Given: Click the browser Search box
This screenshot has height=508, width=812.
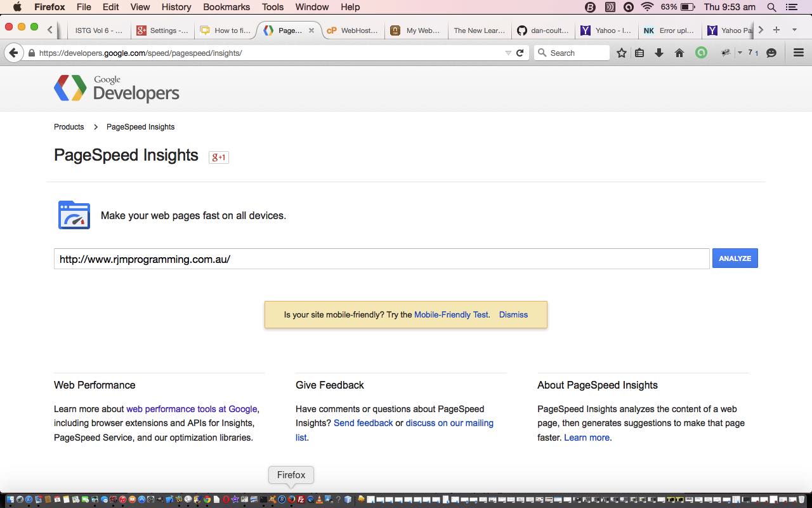Looking at the screenshot, I should (572, 53).
